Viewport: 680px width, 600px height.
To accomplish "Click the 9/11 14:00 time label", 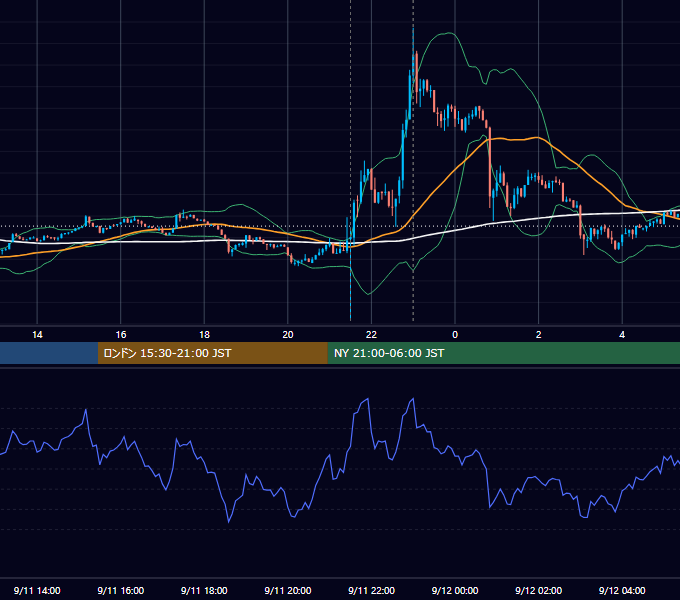I will pos(37,590).
